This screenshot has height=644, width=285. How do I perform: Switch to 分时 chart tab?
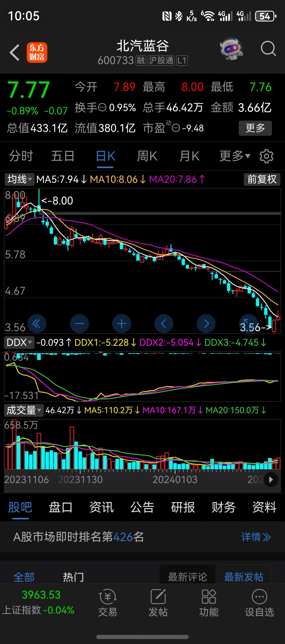point(21,156)
